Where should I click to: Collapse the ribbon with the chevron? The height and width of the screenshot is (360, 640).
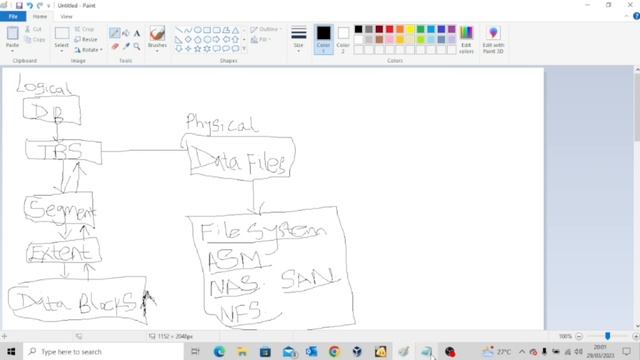[627, 16]
